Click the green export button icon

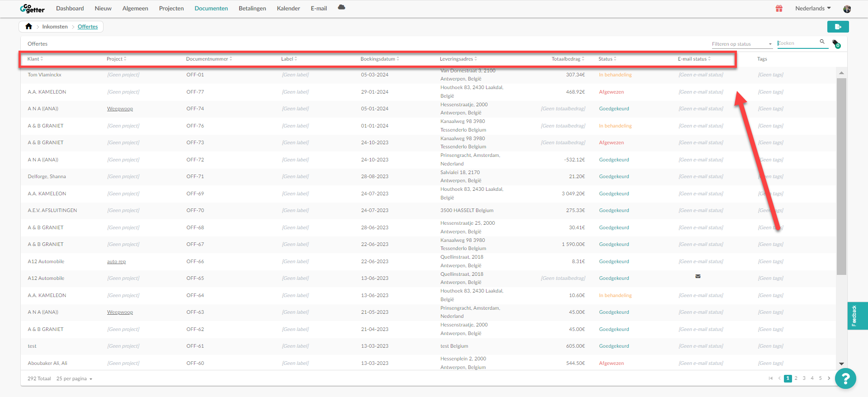click(x=838, y=27)
